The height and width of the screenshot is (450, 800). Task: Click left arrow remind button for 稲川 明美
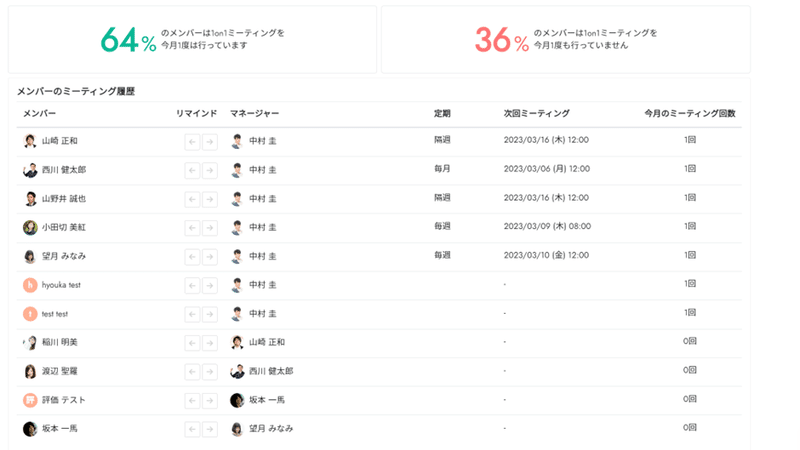(x=192, y=343)
